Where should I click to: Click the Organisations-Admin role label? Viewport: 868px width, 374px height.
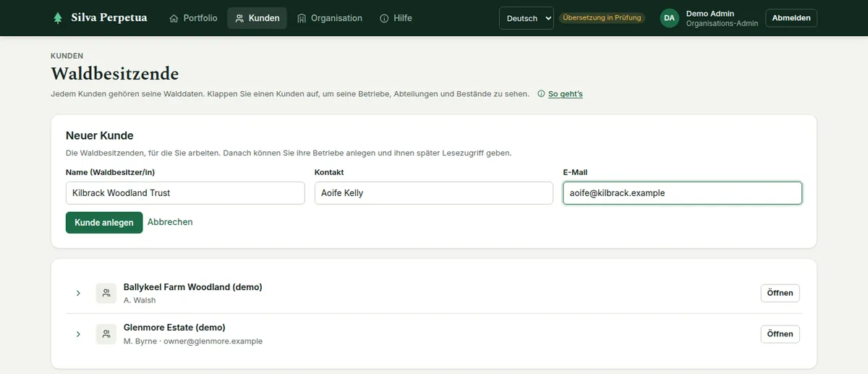[x=722, y=24]
